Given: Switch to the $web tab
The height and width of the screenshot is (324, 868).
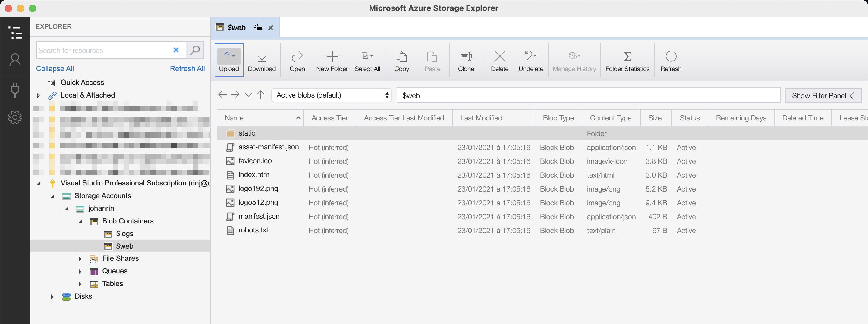Looking at the screenshot, I should tap(237, 27).
